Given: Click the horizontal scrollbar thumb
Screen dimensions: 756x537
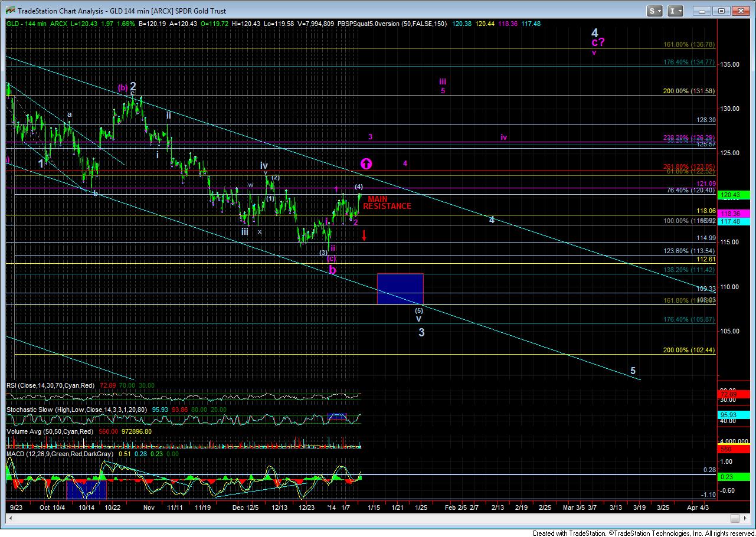Looking at the screenshot, I should point(735,518).
